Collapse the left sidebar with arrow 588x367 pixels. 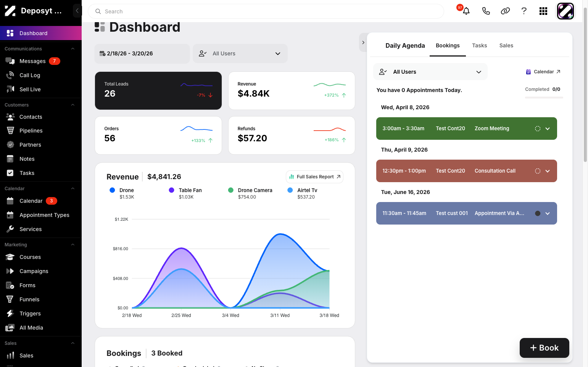pyautogui.click(x=77, y=11)
